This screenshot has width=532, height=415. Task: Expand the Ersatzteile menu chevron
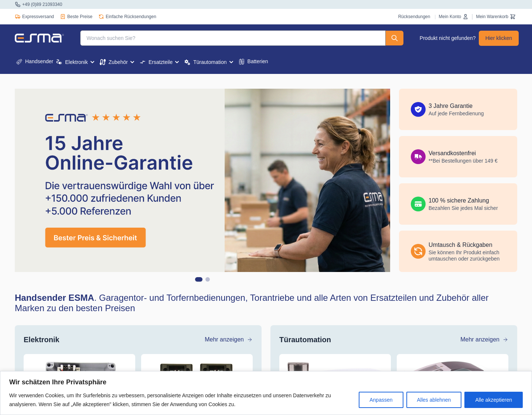(177, 62)
